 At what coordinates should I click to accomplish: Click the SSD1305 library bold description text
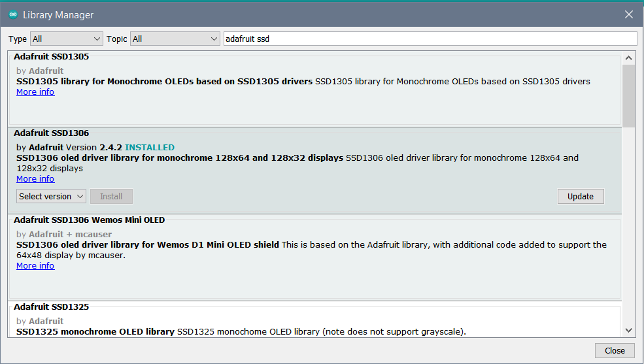[x=164, y=81]
